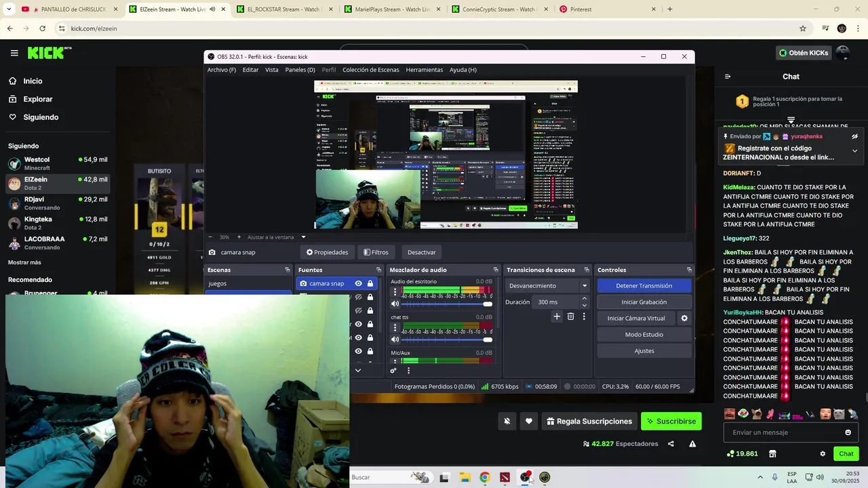Hide the pinned chat message

point(854,136)
